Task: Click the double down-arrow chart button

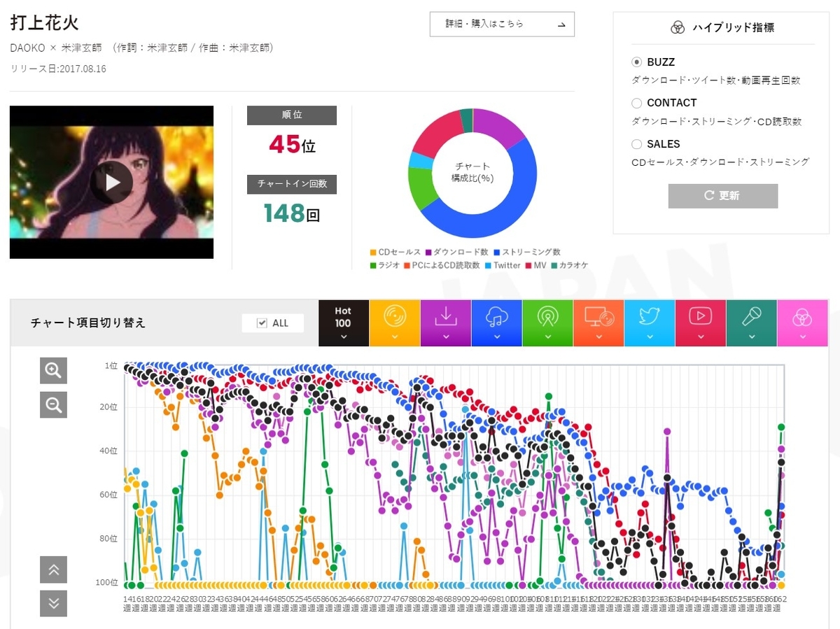Action: (x=53, y=603)
